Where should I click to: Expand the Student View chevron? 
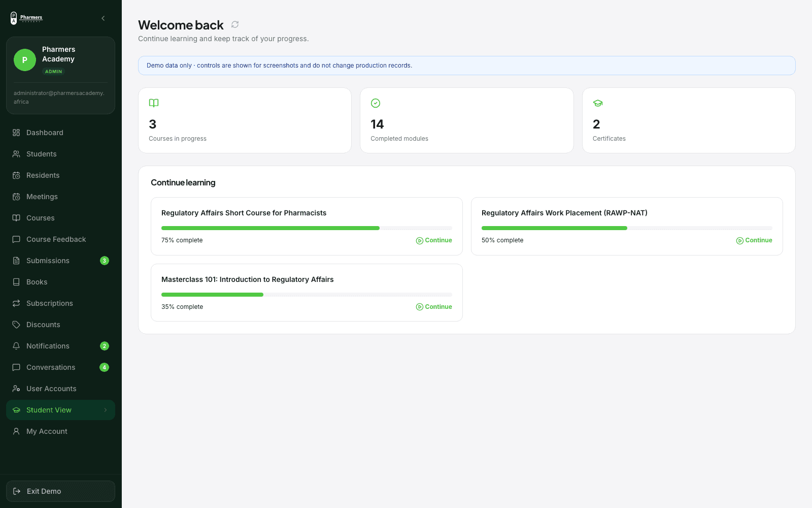pyautogui.click(x=106, y=410)
